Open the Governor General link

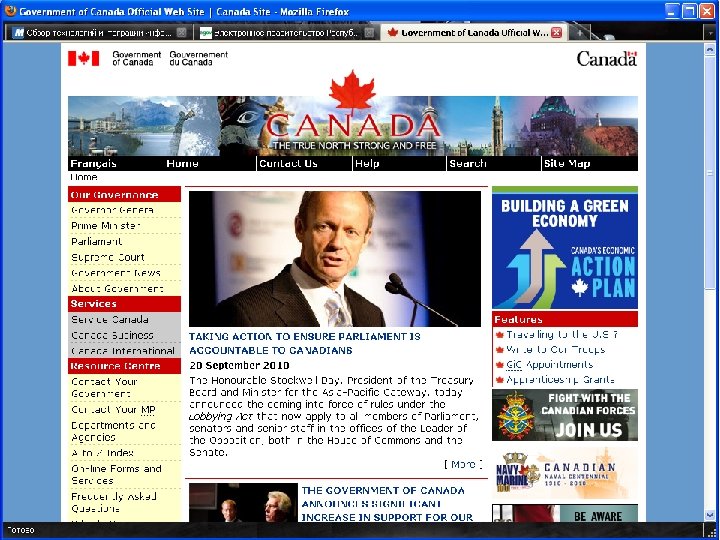coord(112,210)
